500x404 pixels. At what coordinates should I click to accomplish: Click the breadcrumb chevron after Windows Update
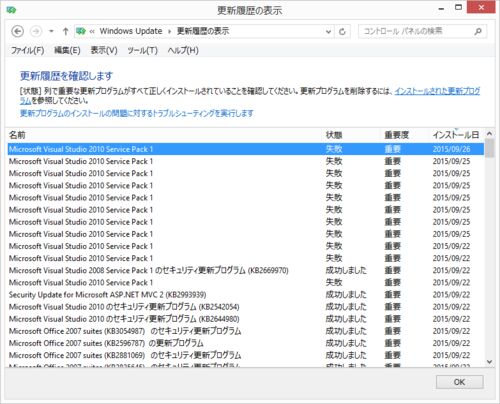[169, 32]
